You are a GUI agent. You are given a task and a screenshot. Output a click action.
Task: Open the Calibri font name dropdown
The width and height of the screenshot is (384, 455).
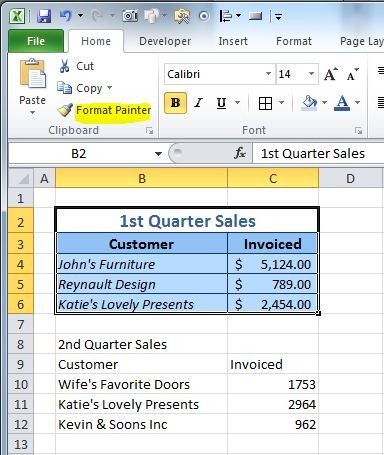(268, 74)
